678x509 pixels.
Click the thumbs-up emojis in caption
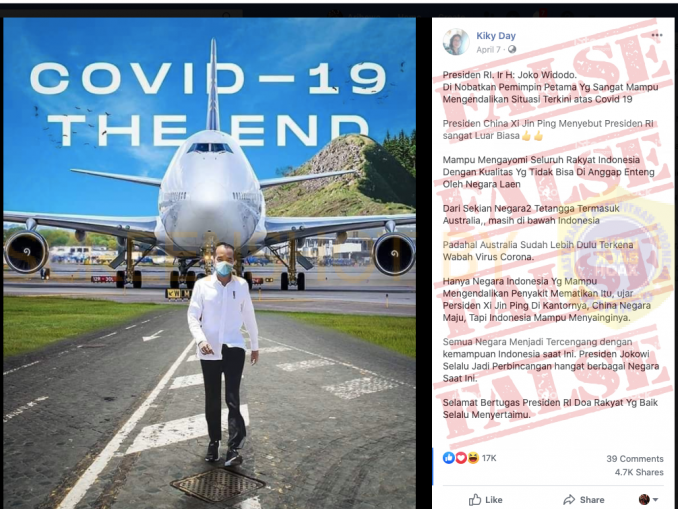click(x=532, y=136)
